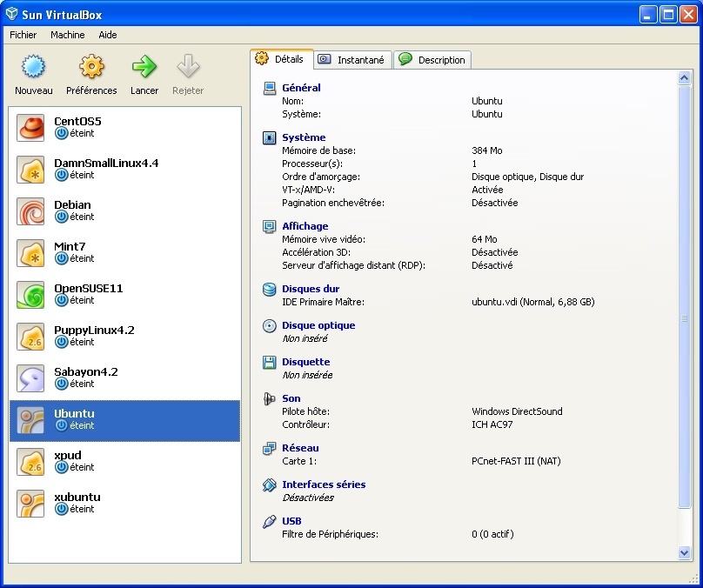Open the Interfaces séries settings link
Screen dimensions: 703x588
[324, 484]
